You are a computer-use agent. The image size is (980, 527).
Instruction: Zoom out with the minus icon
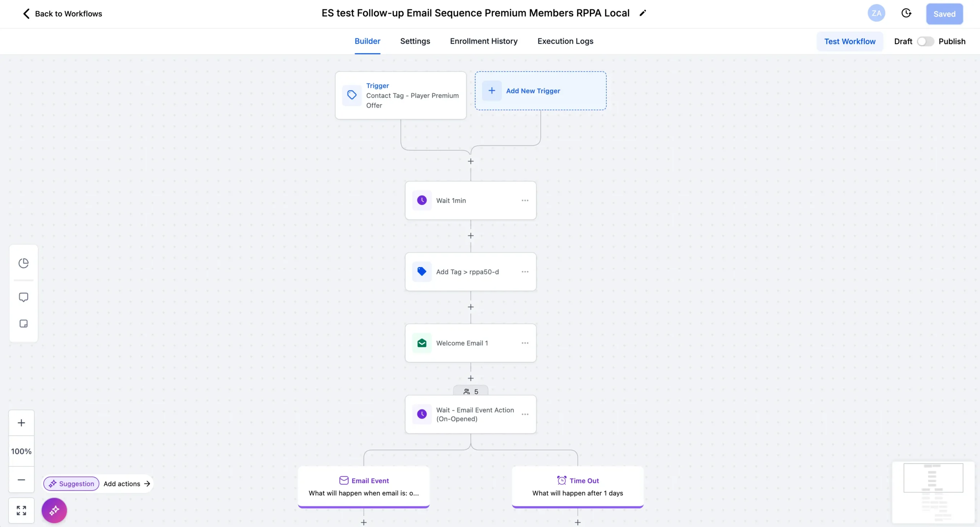(21, 480)
